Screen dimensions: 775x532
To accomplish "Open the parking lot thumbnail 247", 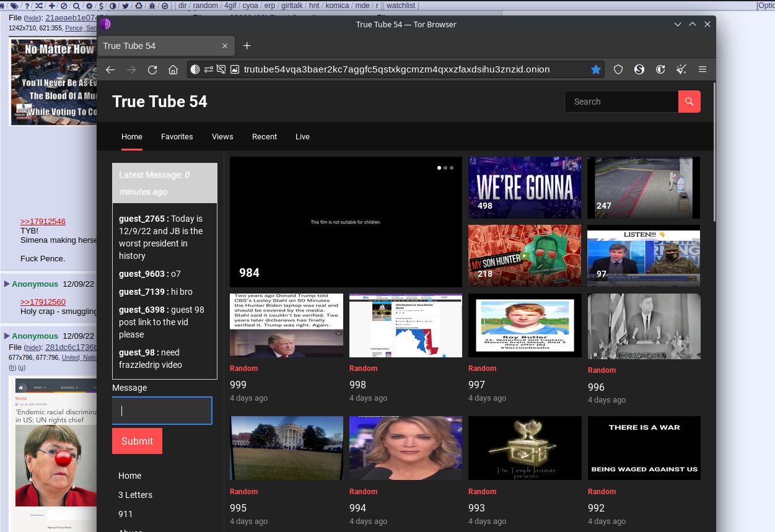I will pos(644,188).
